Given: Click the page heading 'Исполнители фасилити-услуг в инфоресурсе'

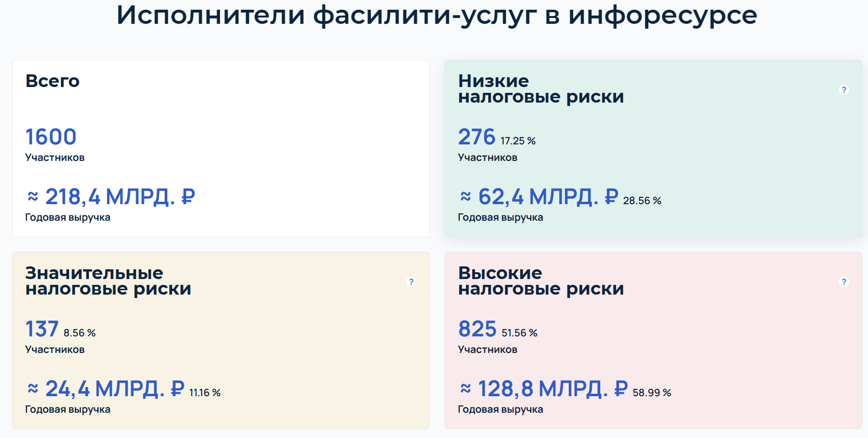Looking at the screenshot, I should tap(437, 15).
